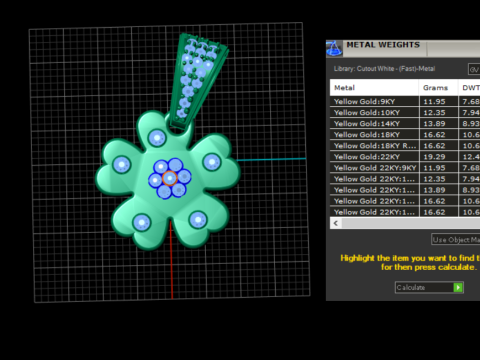Click the Use Object Ma... button
Screen dimensions: 480x360
(x=455, y=240)
